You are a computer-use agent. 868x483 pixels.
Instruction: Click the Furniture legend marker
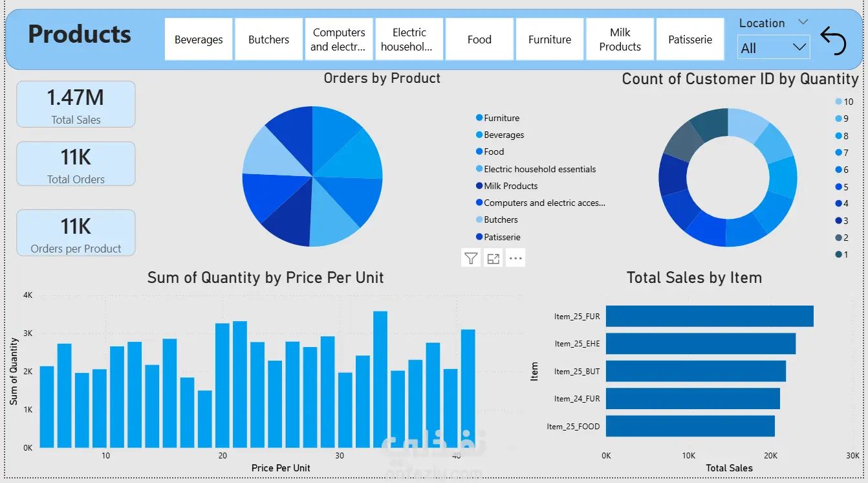pyautogui.click(x=479, y=118)
